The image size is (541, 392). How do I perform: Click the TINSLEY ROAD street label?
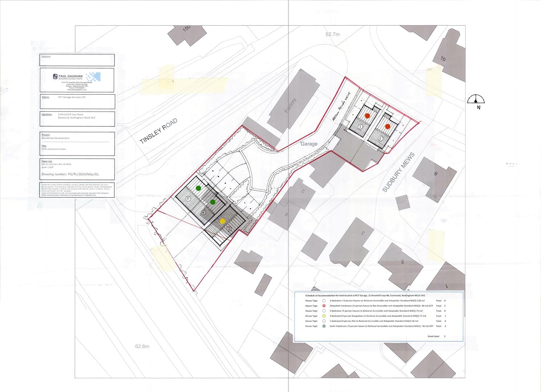coord(159,131)
